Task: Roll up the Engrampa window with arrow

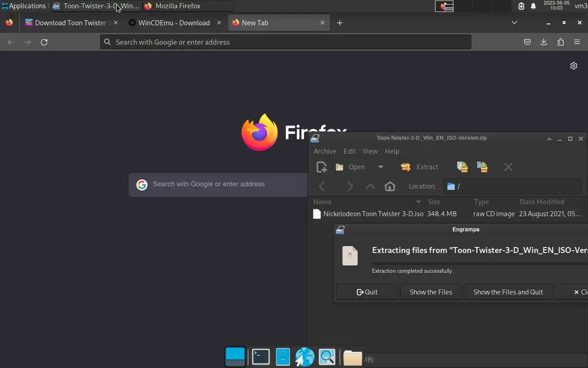Action: 549,138
